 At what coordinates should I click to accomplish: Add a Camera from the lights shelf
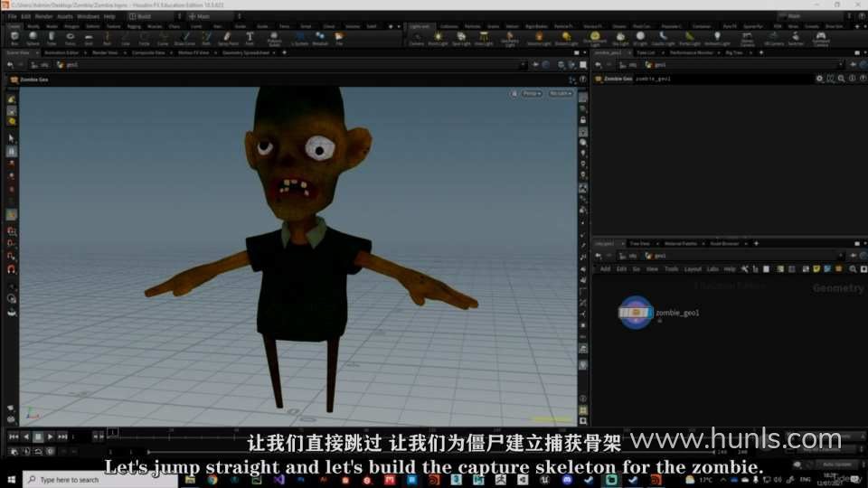tap(416, 38)
